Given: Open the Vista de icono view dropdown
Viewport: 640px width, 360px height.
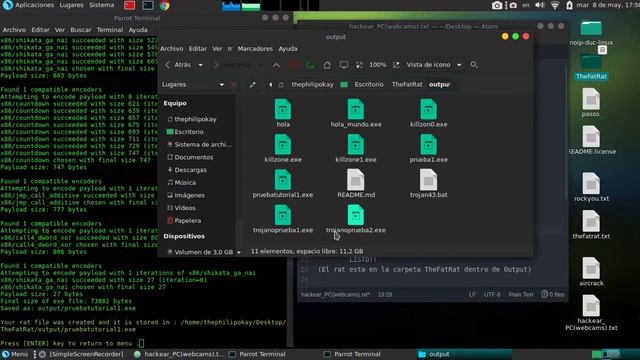Looking at the screenshot, I should coord(434,65).
